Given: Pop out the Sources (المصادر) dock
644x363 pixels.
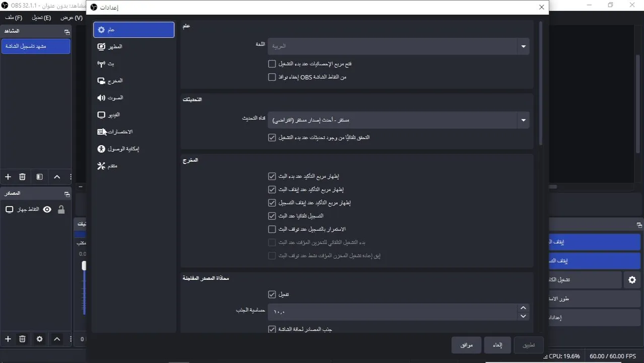Looking at the screenshot, I should coord(67,194).
